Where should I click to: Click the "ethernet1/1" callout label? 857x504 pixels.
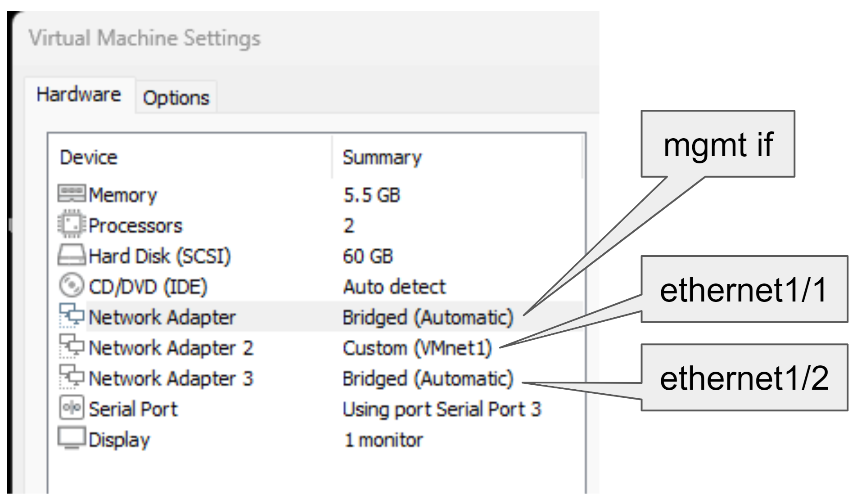(744, 289)
